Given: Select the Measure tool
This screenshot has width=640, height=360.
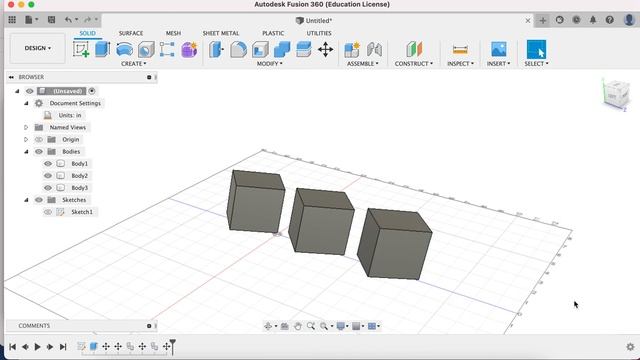Looking at the screenshot, I should pyautogui.click(x=460, y=50).
